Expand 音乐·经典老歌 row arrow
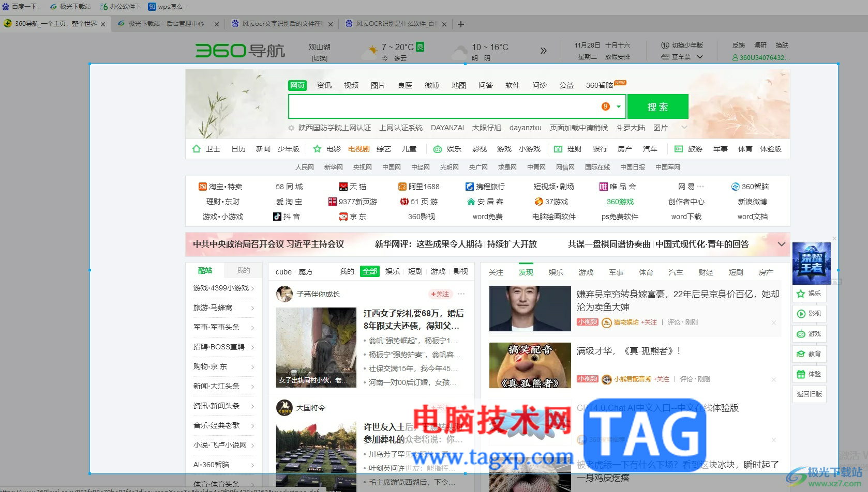 [x=252, y=426]
